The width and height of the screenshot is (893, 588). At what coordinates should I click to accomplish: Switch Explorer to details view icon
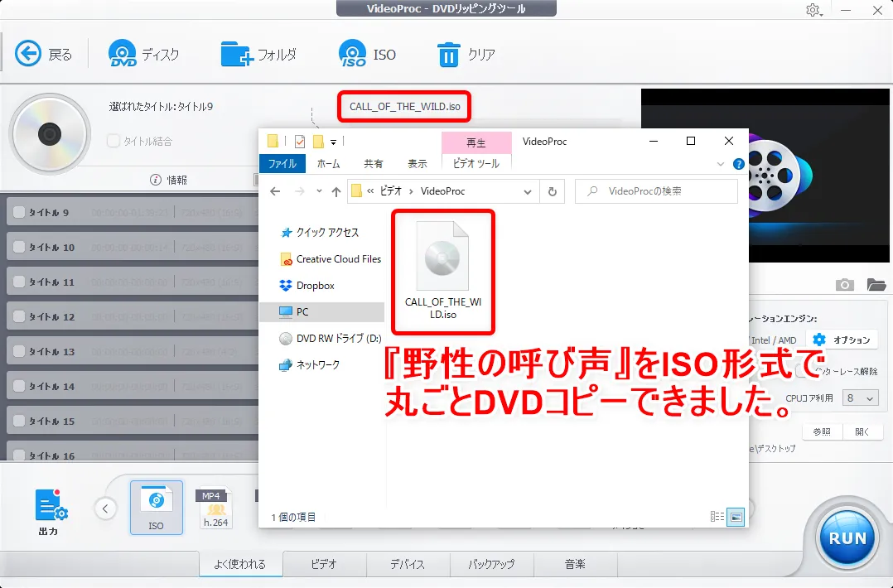point(717,517)
